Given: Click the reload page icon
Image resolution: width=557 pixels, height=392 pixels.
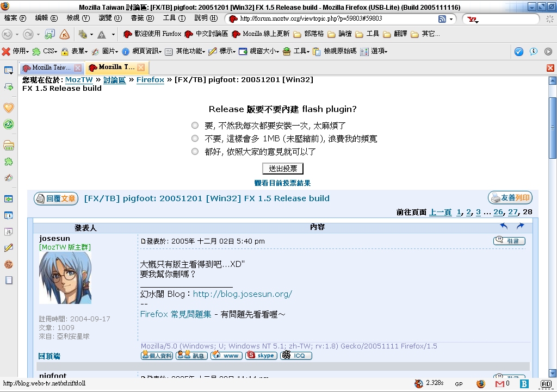Looking at the screenshot, I should 49,34.
